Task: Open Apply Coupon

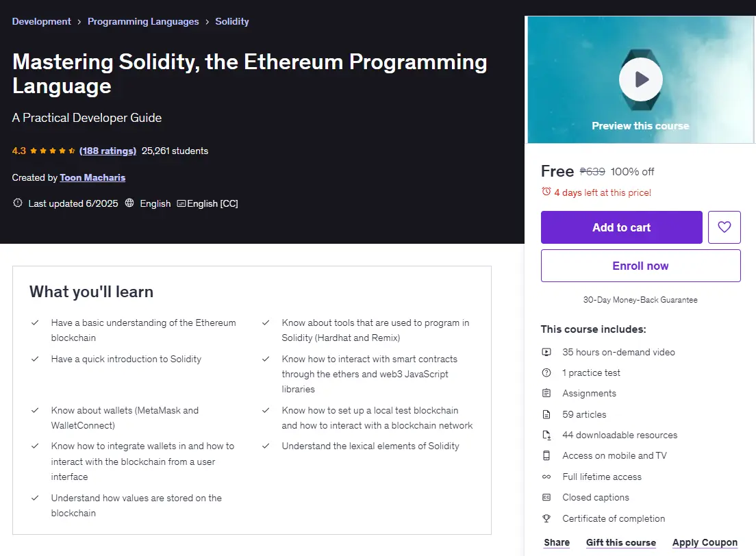Action: pos(705,542)
